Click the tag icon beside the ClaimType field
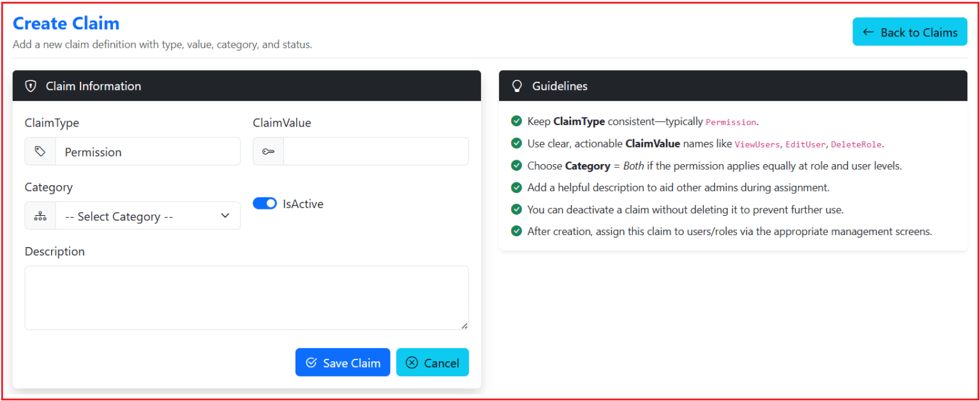The height and width of the screenshot is (401, 980). tap(40, 151)
